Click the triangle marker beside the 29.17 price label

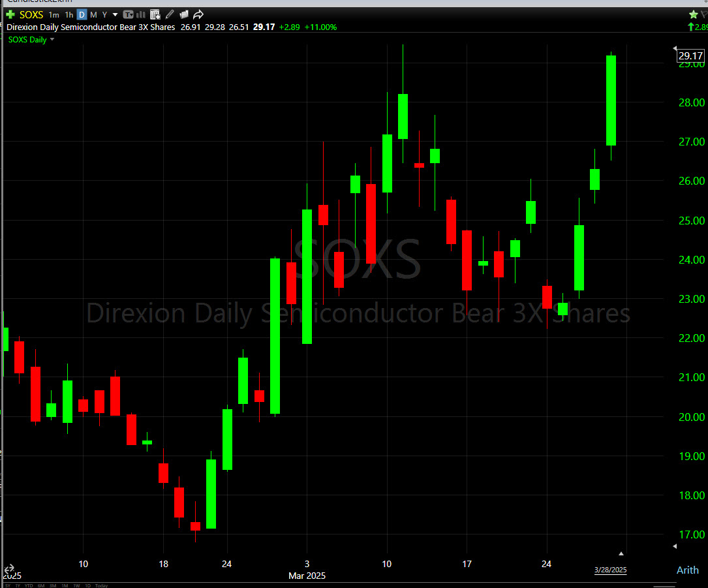(675, 48)
